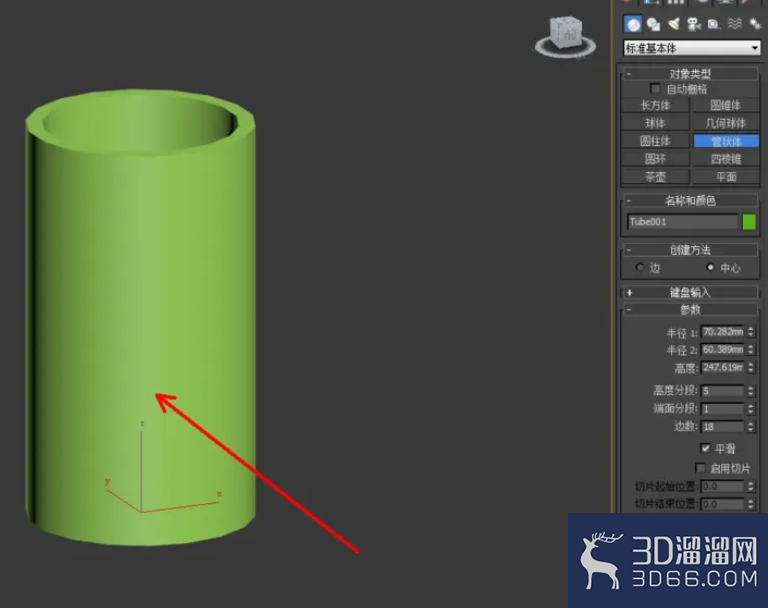Image resolution: width=768 pixels, height=608 pixels.
Task: Collapse the 参数 rollout
Action: click(690, 310)
